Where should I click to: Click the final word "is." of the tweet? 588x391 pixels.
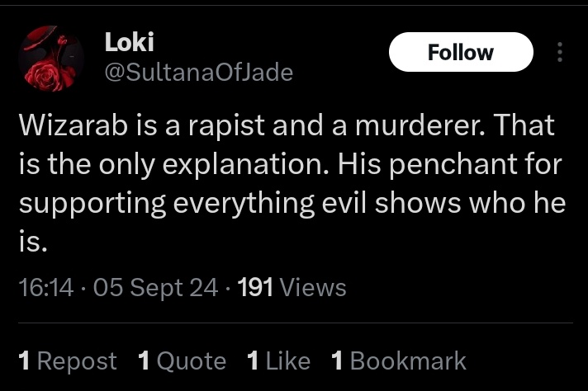[x=29, y=240]
